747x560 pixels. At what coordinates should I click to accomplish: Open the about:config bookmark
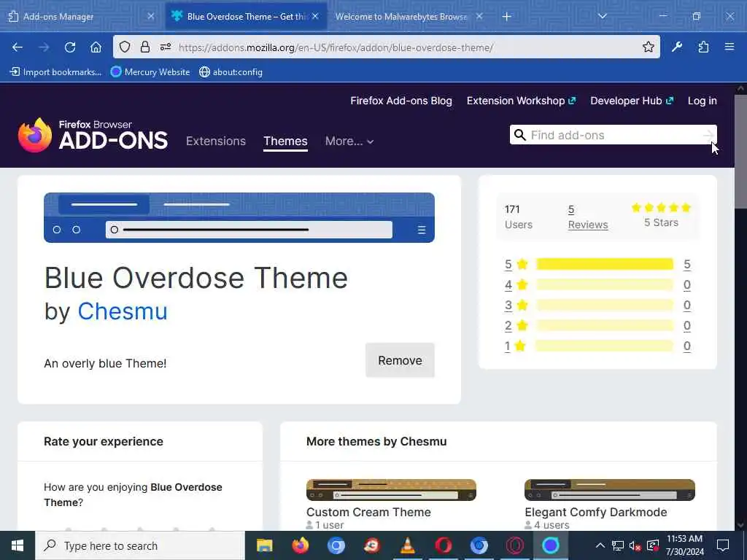[231, 72]
